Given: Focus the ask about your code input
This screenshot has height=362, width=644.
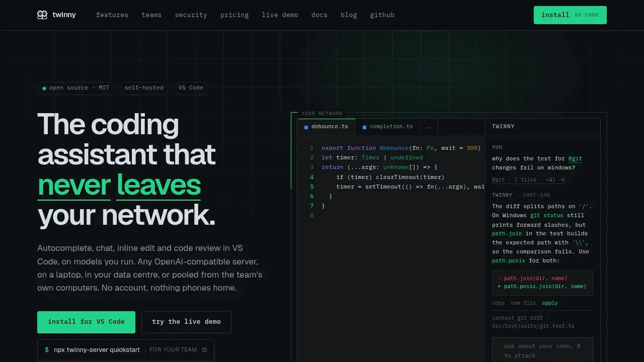Looking at the screenshot, I should click(x=542, y=350).
